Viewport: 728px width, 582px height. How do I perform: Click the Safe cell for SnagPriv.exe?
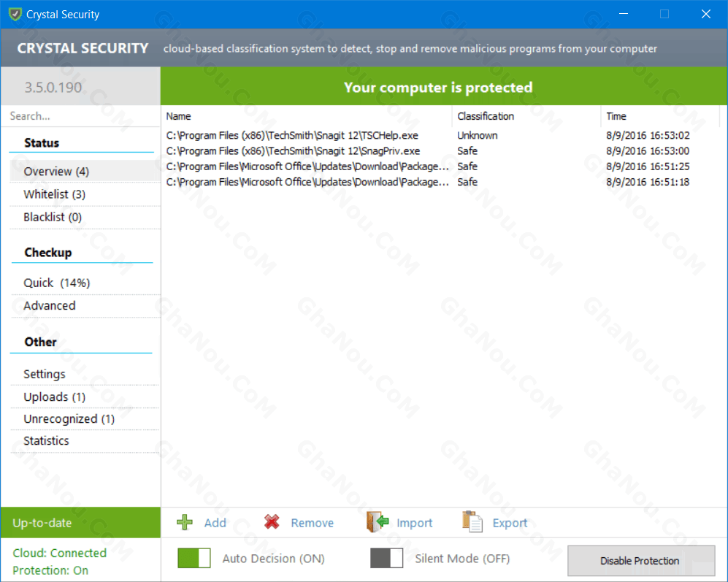tap(467, 151)
